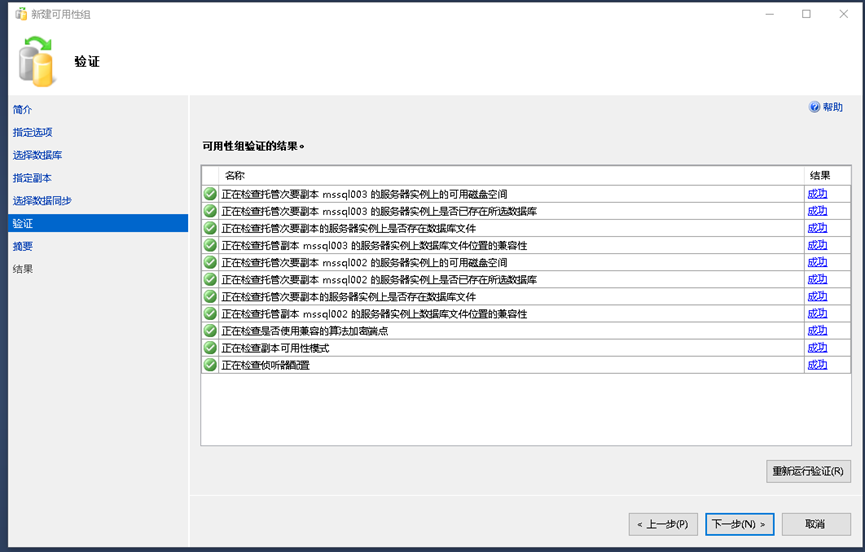865x552 pixels.
Task: Click the 可用性组验证的结果 heading text
Action: [x=253, y=146]
